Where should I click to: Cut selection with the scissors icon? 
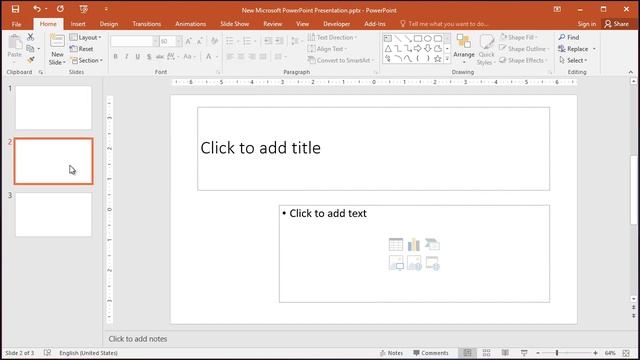tap(31, 37)
